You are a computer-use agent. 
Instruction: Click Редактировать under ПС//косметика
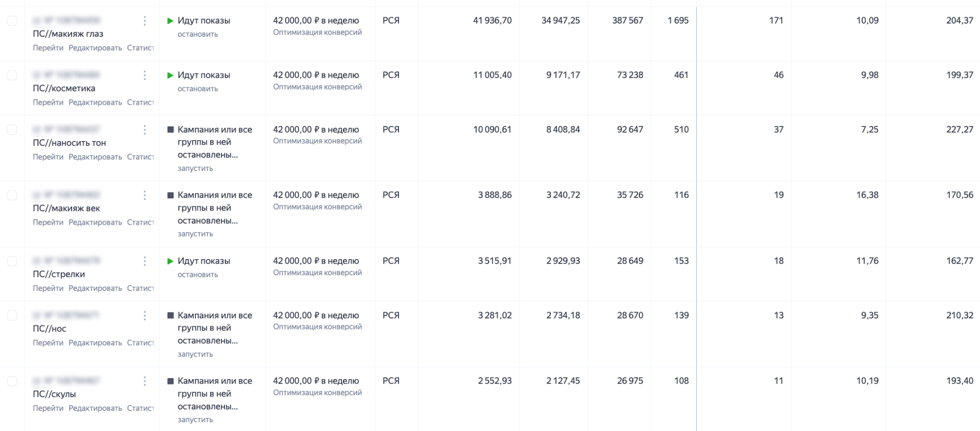[95, 102]
